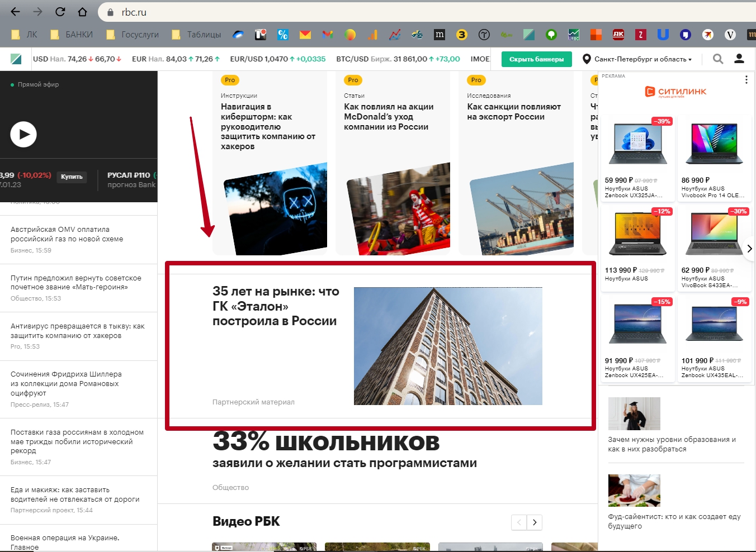Open the Gmail envelope bookmark
The height and width of the screenshot is (552, 756).
(305, 35)
